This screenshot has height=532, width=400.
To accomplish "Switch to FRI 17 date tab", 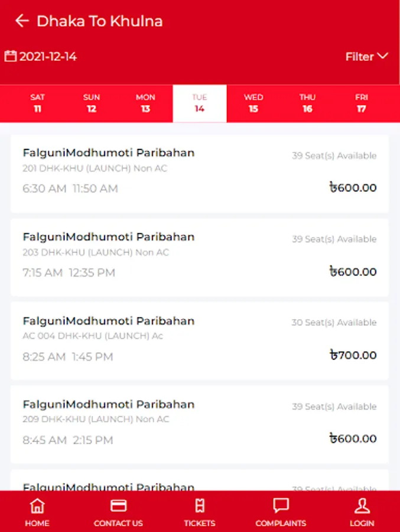I will [362, 103].
